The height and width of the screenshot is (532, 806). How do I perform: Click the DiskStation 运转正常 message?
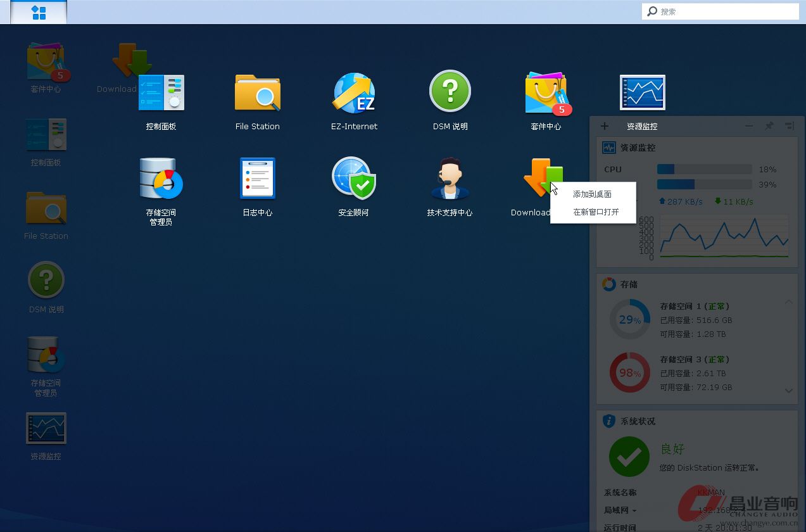pyautogui.click(x=709, y=468)
